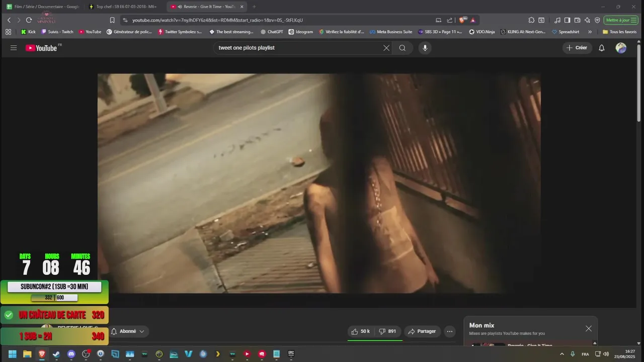The height and width of the screenshot is (362, 644).
Task: Open Brave Shields lion icon
Action: (462, 20)
